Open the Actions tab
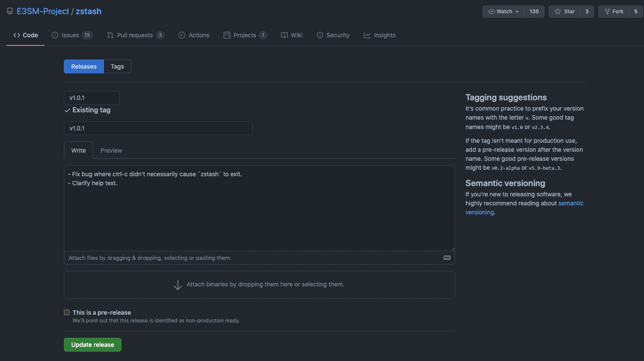 [194, 35]
